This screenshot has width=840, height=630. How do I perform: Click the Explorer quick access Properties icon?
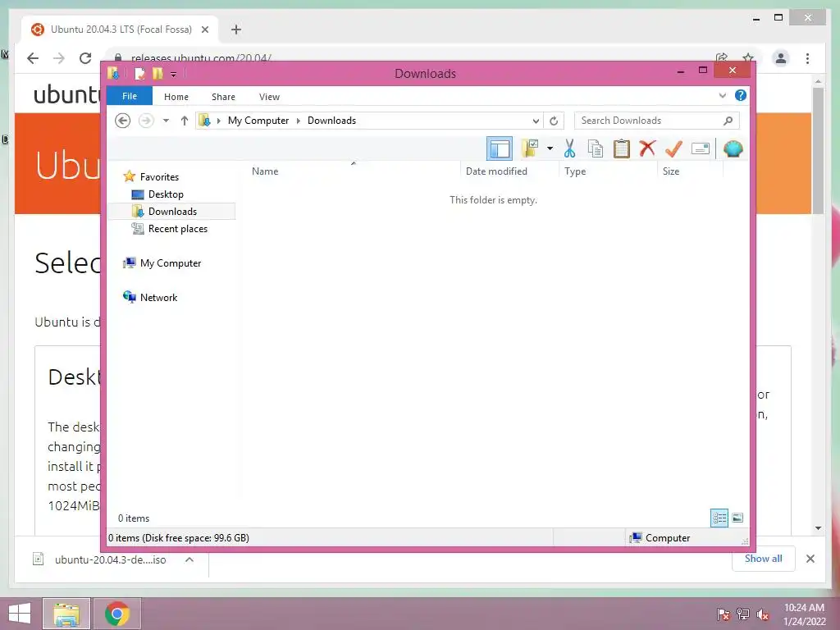[x=139, y=73]
